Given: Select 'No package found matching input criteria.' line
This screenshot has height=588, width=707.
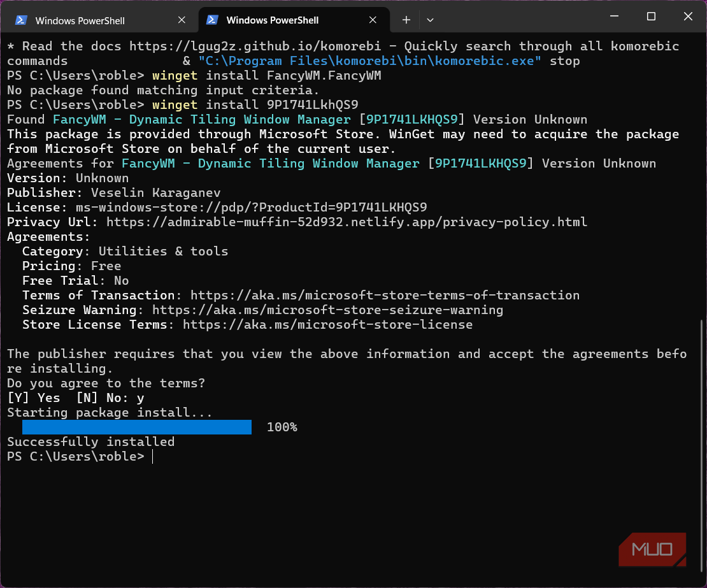Looking at the screenshot, I should click(163, 90).
